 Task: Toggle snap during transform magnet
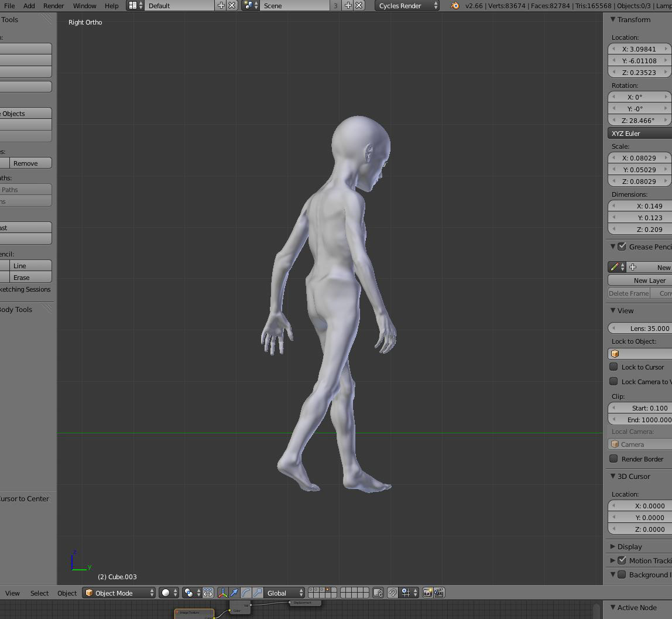point(393,593)
